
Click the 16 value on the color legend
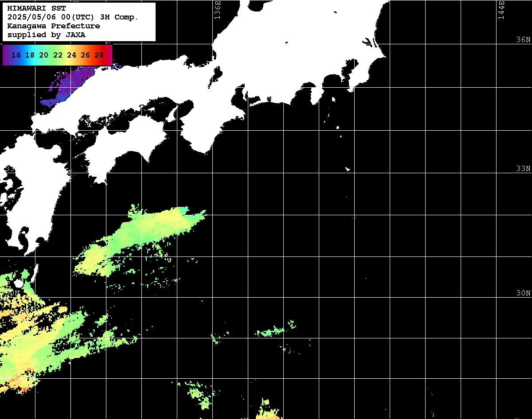click(16, 55)
